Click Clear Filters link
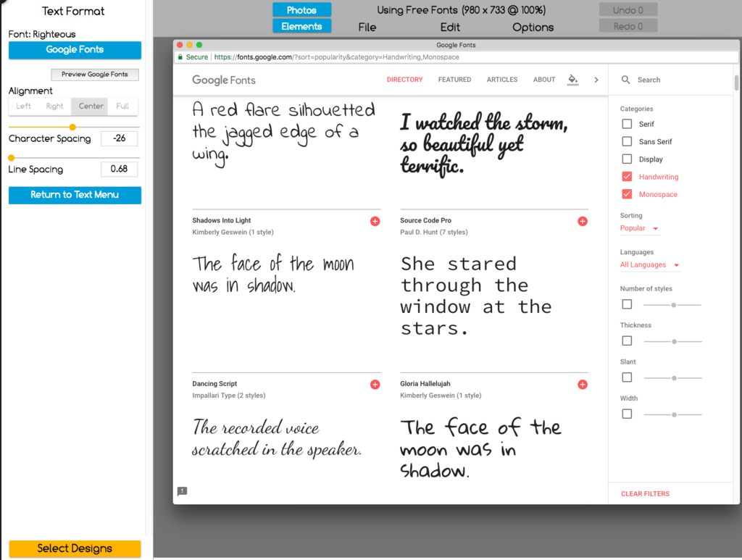This screenshot has width=742, height=560. pos(645,494)
